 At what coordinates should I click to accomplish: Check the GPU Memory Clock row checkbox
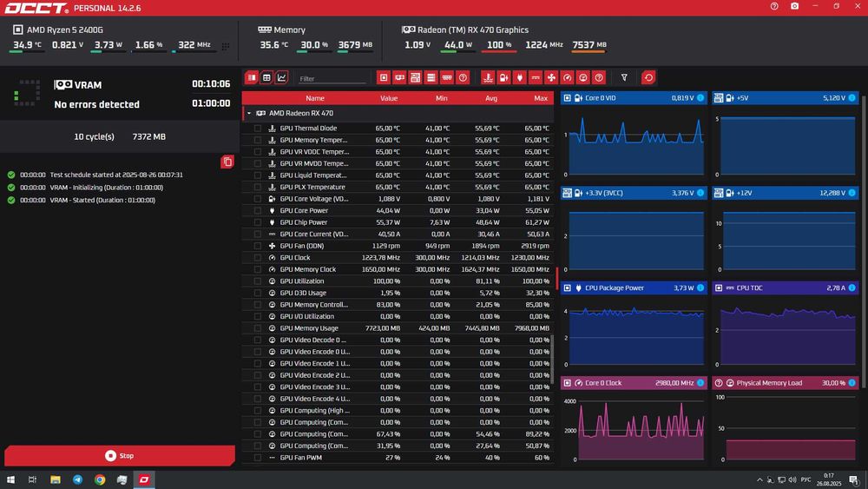coord(258,269)
